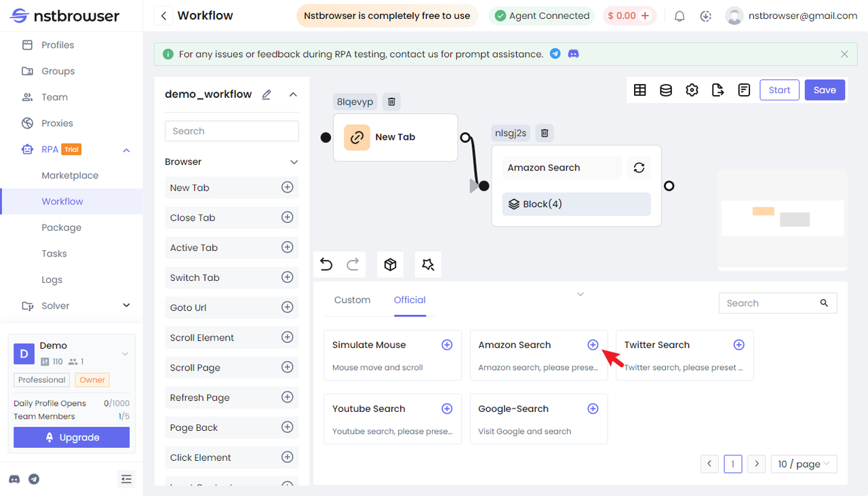Image resolution: width=868 pixels, height=496 pixels.
Task: Collapse the demo_workflow panel chevron
Action: 293,94
